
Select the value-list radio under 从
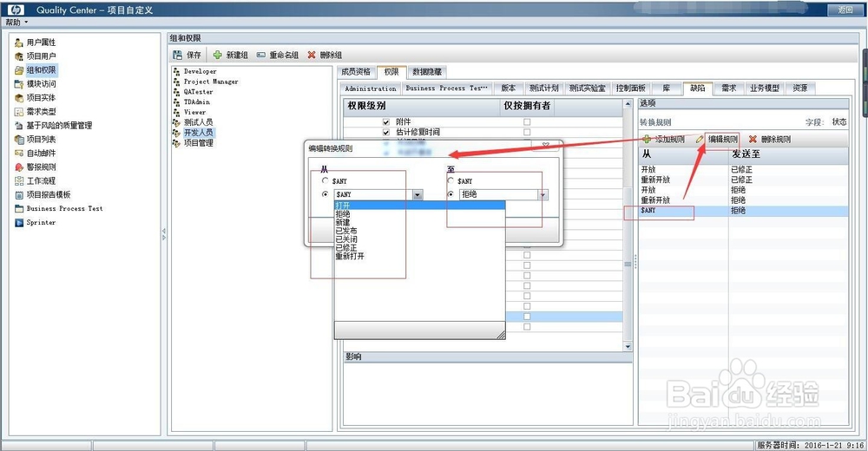pos(325,194)
